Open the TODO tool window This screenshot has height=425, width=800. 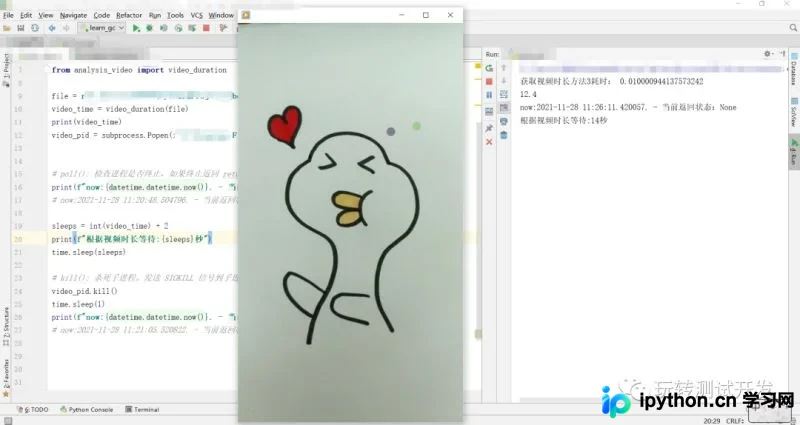click(33, 409)
